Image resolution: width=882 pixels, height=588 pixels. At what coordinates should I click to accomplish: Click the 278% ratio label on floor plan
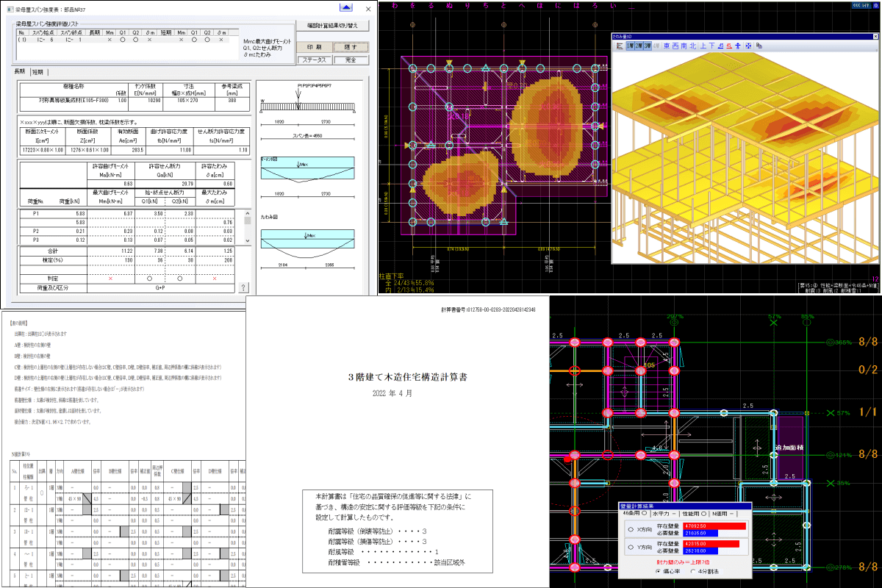click(x=842, y=567)
